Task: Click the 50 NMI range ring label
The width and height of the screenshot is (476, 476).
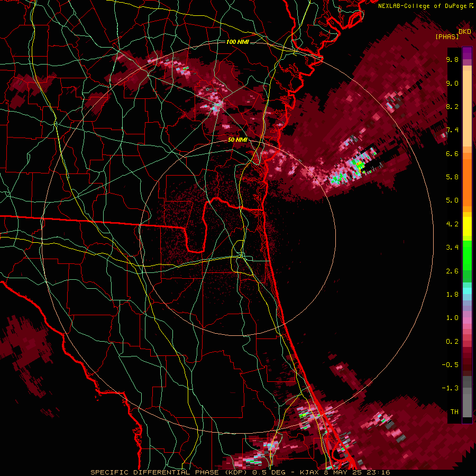Action: (237, 140)
